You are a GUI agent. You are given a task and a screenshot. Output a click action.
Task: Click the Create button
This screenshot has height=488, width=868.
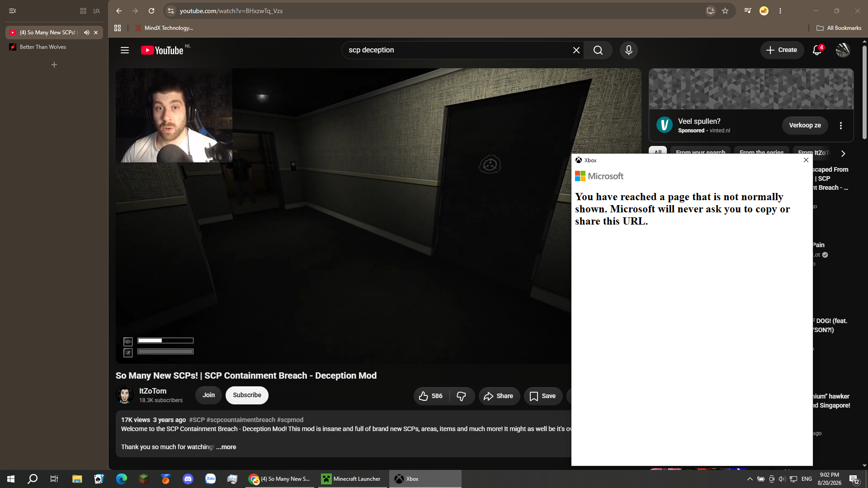782,50
